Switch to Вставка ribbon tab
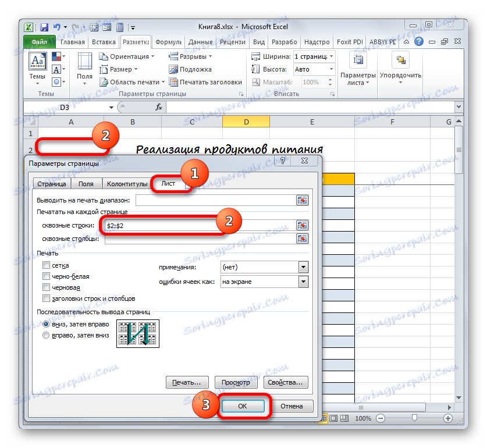487x448 pixels. [x=104, y=42]
